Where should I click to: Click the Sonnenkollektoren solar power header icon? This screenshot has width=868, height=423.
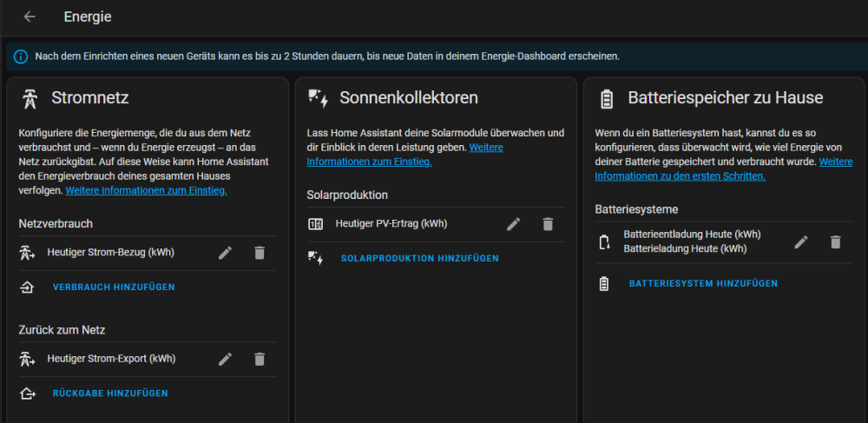(x=318, y=98)
